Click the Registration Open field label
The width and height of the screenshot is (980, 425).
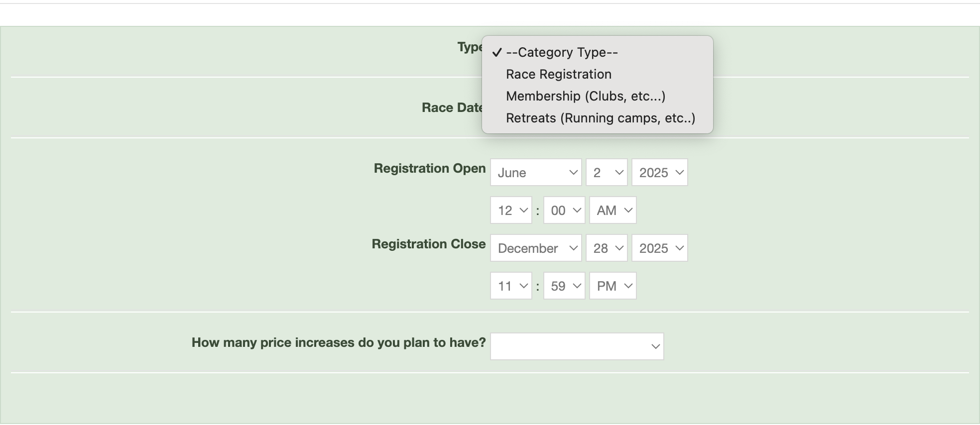pos(429,168)
